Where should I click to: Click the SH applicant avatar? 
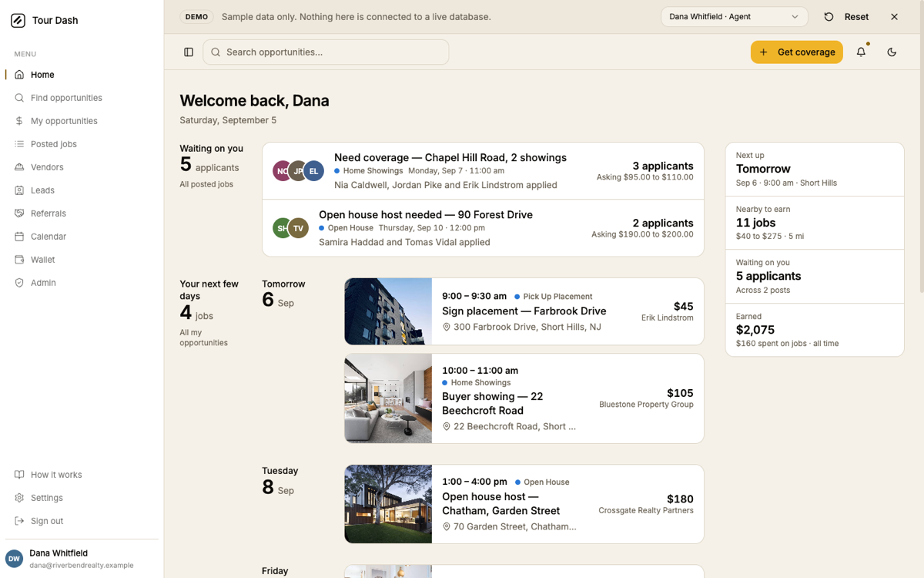pos(282,228)
